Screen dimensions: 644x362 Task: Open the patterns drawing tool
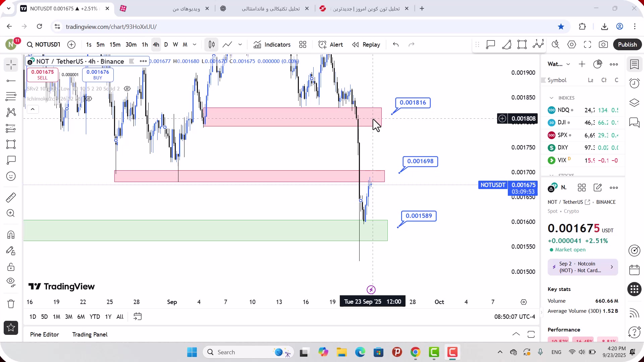coord(11,112)
